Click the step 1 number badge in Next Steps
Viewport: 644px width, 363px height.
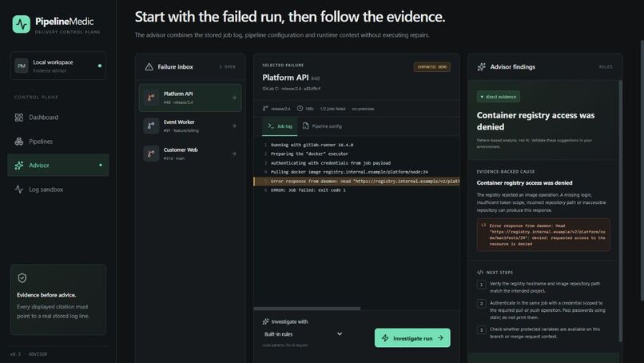click(481, 285)
